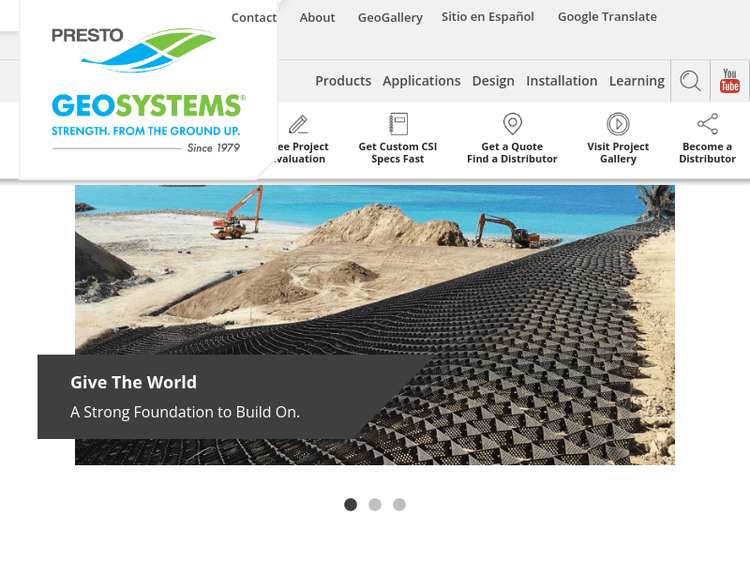Screen dimensions: 750x563
Task: Click the map pin quote icon
Action: (512, 124)
